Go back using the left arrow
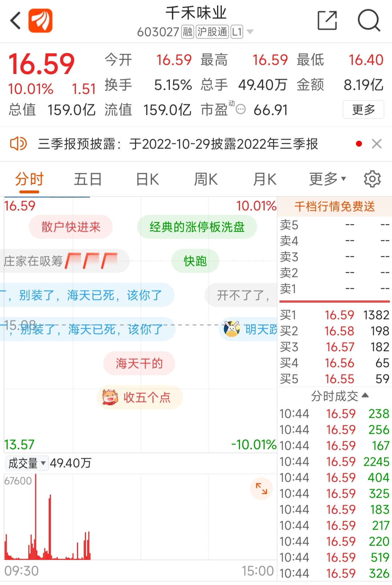 tap(15, 20)
